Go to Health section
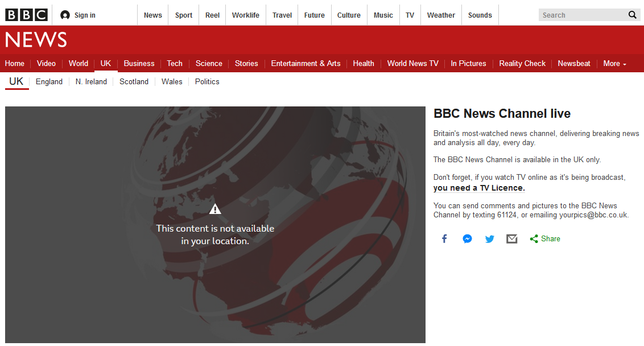644x346 pixels. point(364,64)
